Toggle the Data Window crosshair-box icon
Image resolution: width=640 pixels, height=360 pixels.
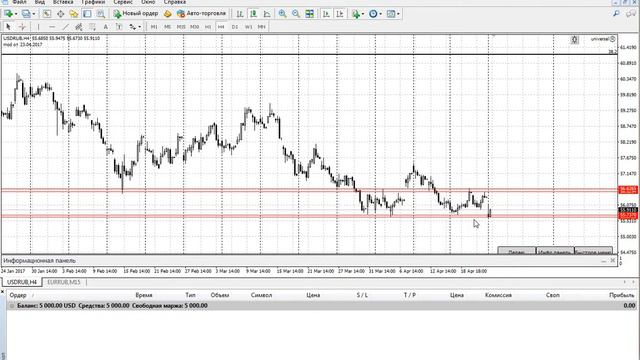60,13
